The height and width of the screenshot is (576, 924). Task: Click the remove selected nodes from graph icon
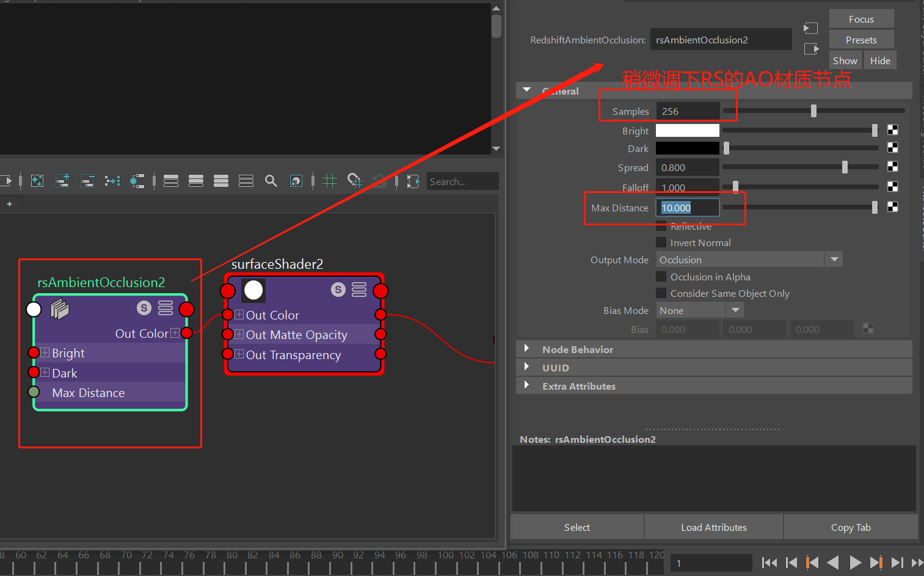[87, 181]
